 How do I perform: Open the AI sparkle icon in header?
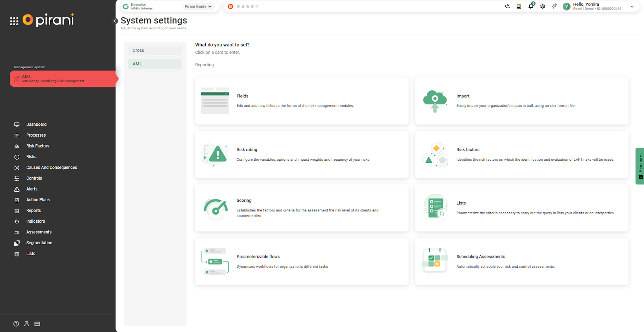tap(554, 6)
